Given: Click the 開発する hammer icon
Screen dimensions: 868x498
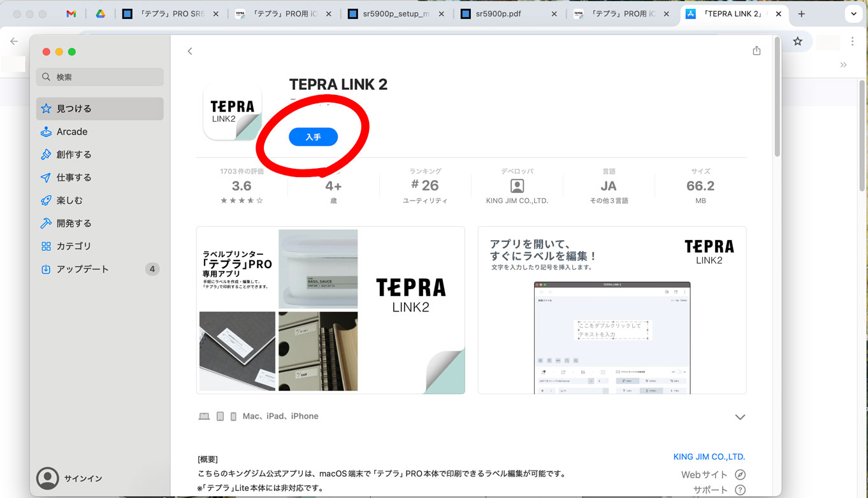Looking at the screenshot, I should (x=46, y=224).
